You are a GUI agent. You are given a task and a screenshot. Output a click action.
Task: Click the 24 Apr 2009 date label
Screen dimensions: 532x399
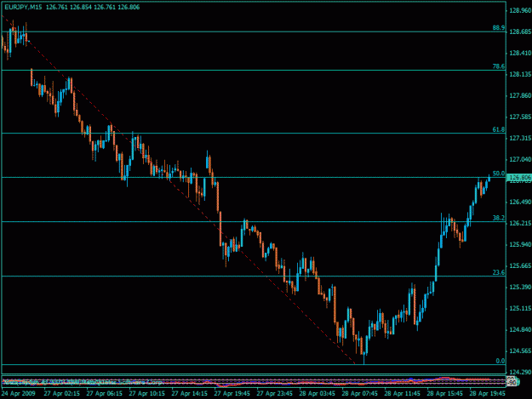click(19, 394)
